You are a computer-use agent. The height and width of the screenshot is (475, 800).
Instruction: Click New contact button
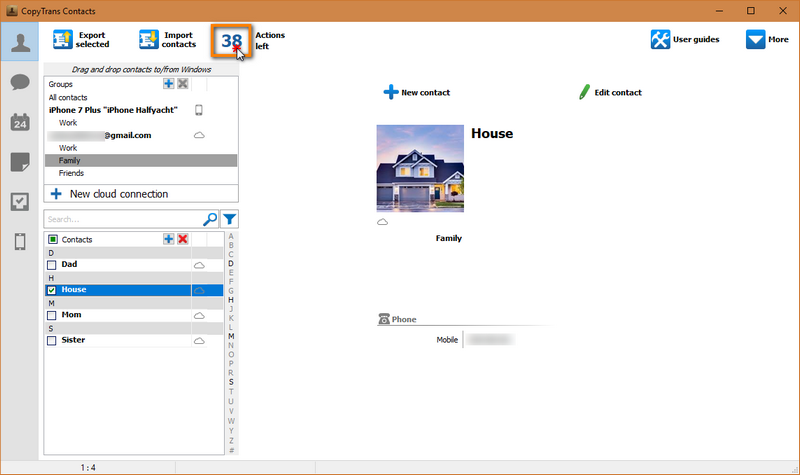(417, 92)
